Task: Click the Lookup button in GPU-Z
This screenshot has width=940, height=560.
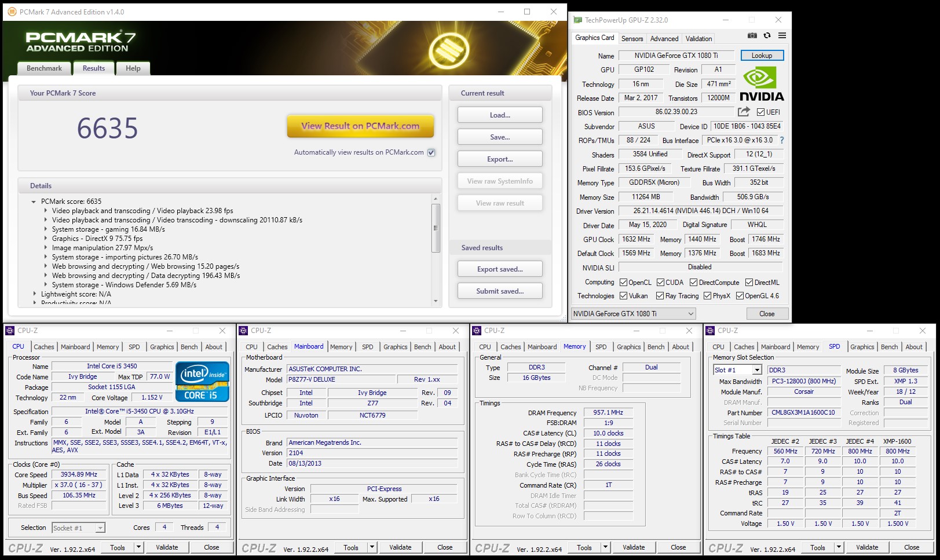Action: click(x=762, y=56)
